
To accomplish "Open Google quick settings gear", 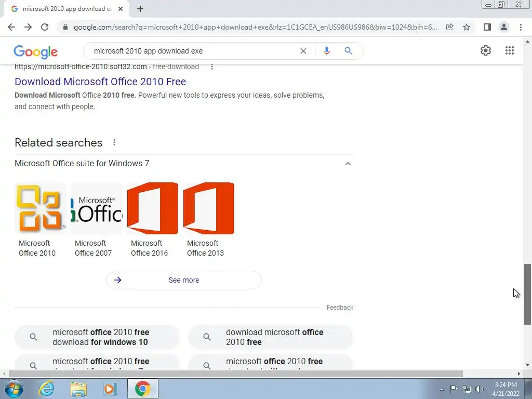I will click(486, 50).
